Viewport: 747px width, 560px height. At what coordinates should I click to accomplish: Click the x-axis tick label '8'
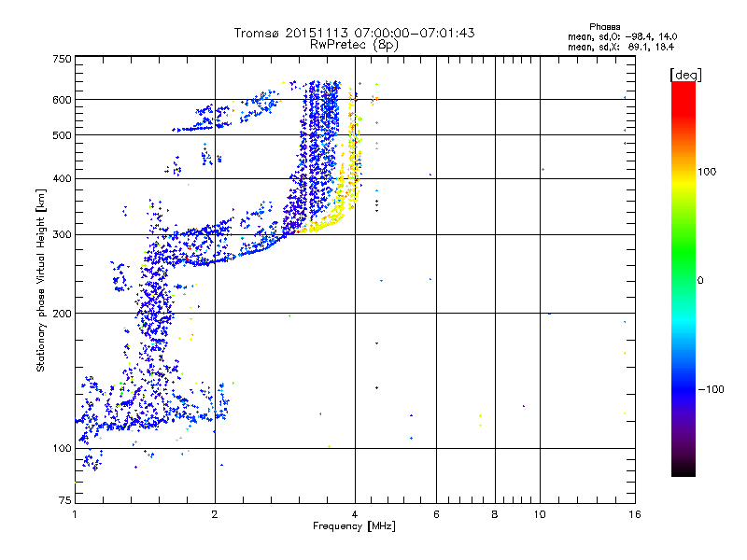click(495, 514)
